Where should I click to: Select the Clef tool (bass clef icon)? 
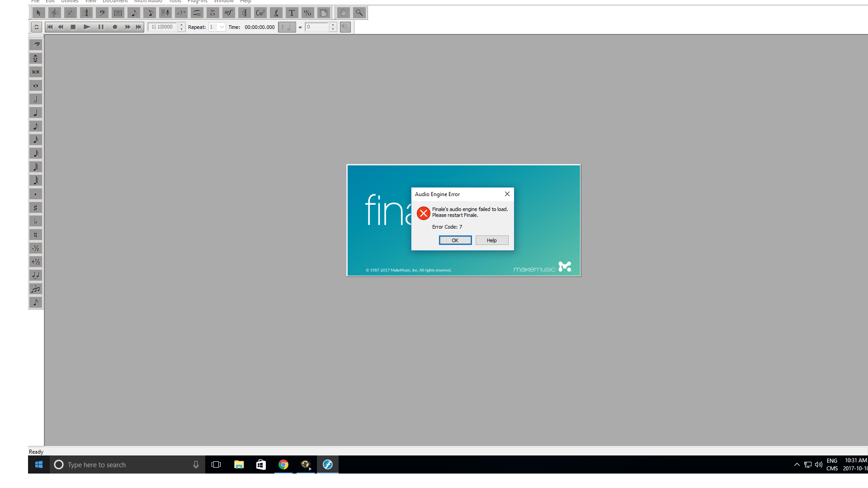pyautogui.click(x=102, y=13)
